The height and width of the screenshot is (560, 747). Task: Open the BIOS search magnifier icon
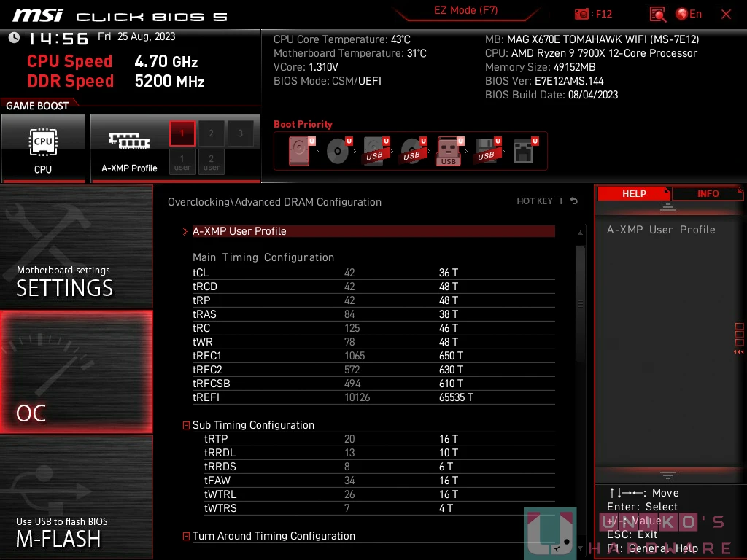pyautogui.click(x=658, y=15)
